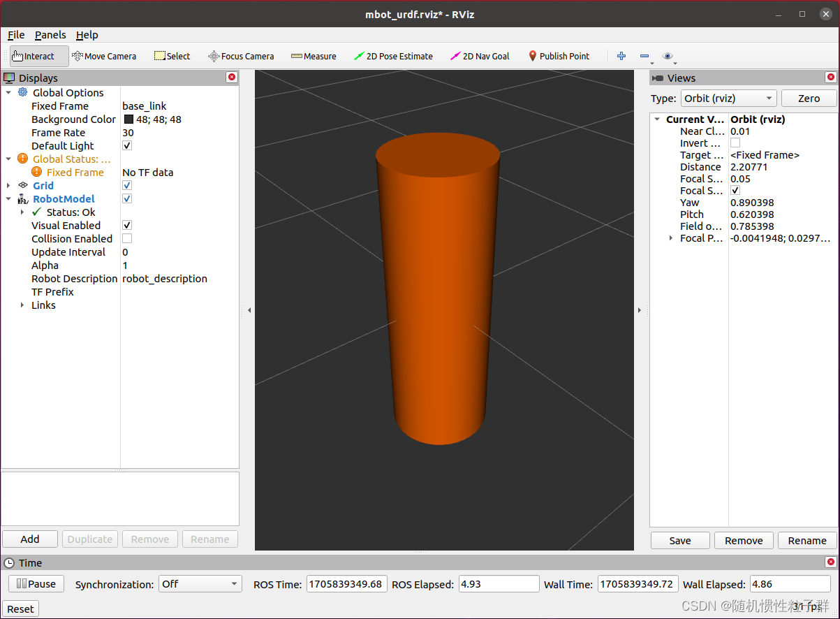Click the Add display button
This screenshot has height=619, width=840.
(30, 539)
